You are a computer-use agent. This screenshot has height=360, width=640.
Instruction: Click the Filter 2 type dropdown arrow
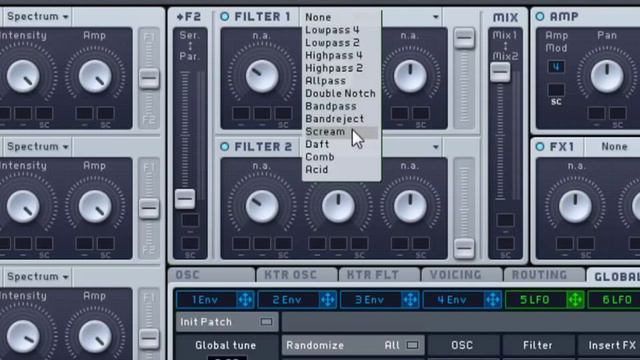click(x=436, y=147)
